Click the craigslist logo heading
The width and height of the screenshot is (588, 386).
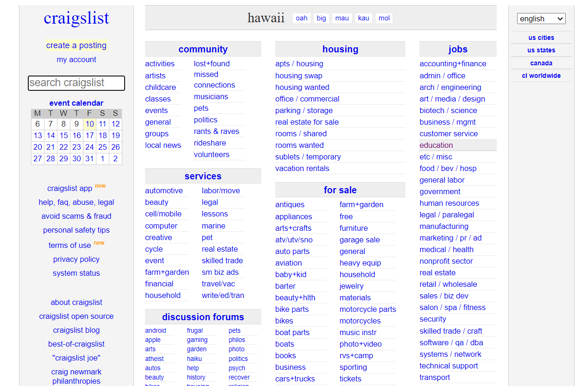click(76, 18)
